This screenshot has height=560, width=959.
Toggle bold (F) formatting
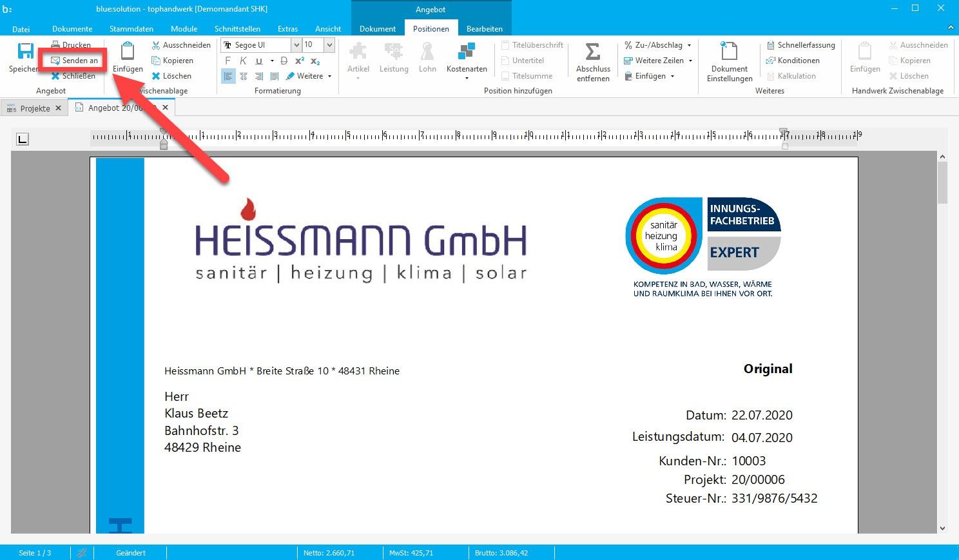228,61
